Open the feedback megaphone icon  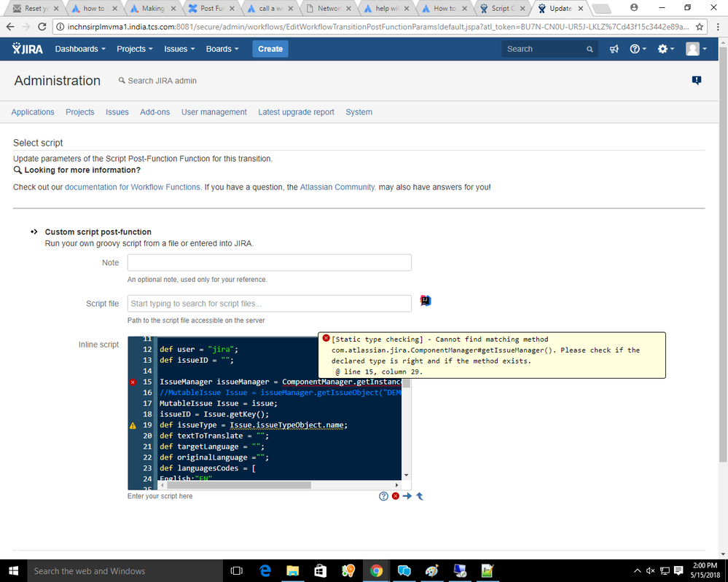[614, 49]
